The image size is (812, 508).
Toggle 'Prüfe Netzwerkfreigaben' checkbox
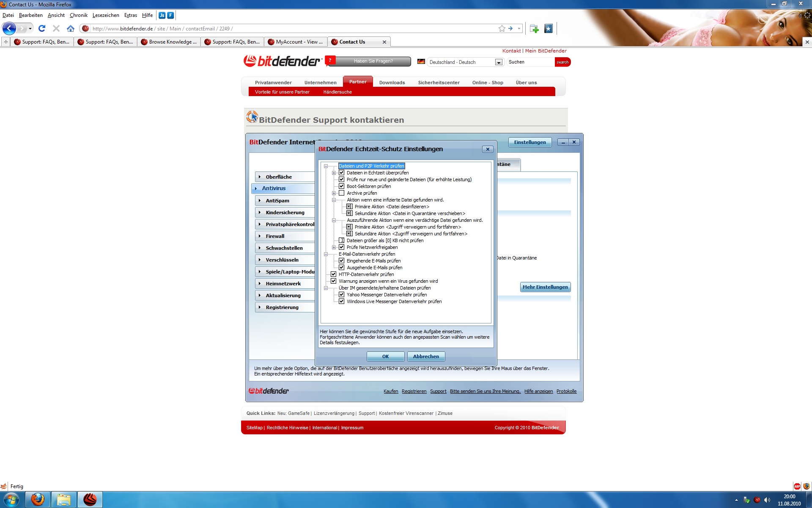coord(342,247)
